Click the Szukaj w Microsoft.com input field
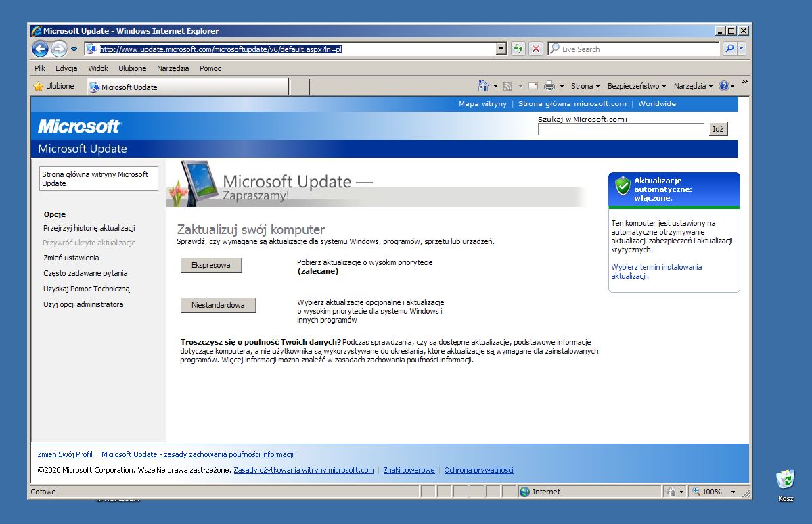This screenshot has width=812, height=524. coord(621,129)
